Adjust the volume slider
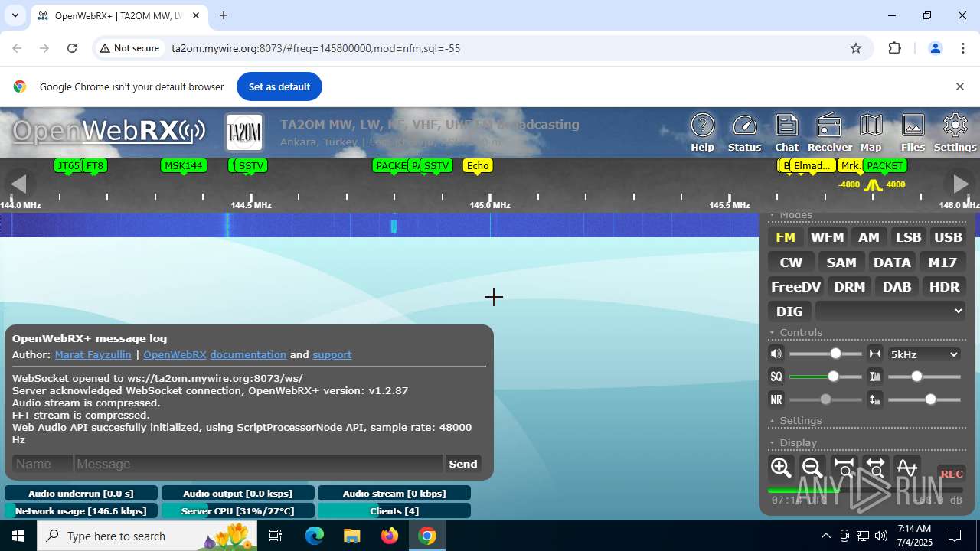This screenshot has width=980, height=551. pos(825,354)
